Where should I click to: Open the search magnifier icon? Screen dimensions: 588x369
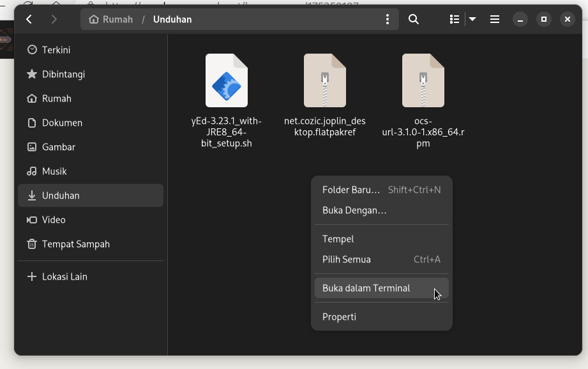414,19
